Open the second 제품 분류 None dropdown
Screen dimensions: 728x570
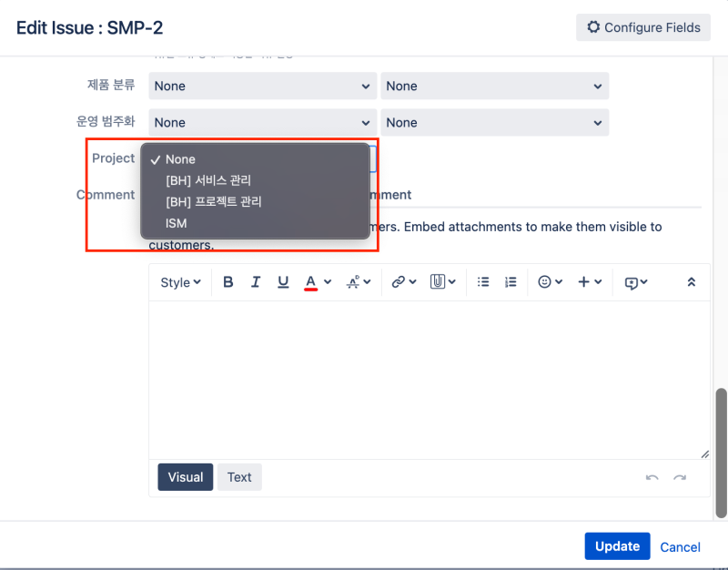click(494, 86)
